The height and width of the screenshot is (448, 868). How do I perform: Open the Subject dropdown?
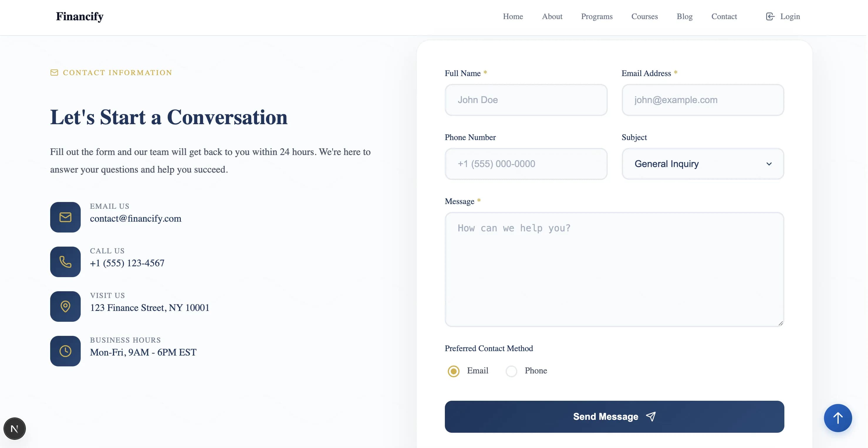[x=702, y=164]
